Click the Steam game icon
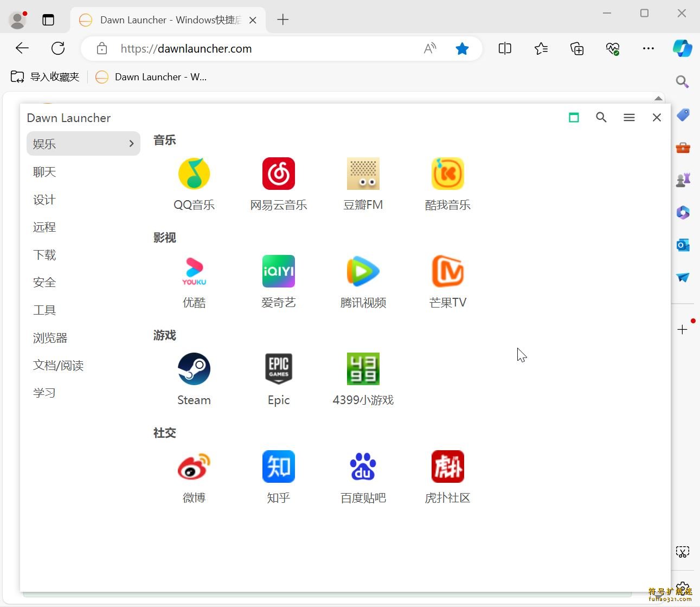The height and width of the screenshot is (607, 700). [194, 369]
